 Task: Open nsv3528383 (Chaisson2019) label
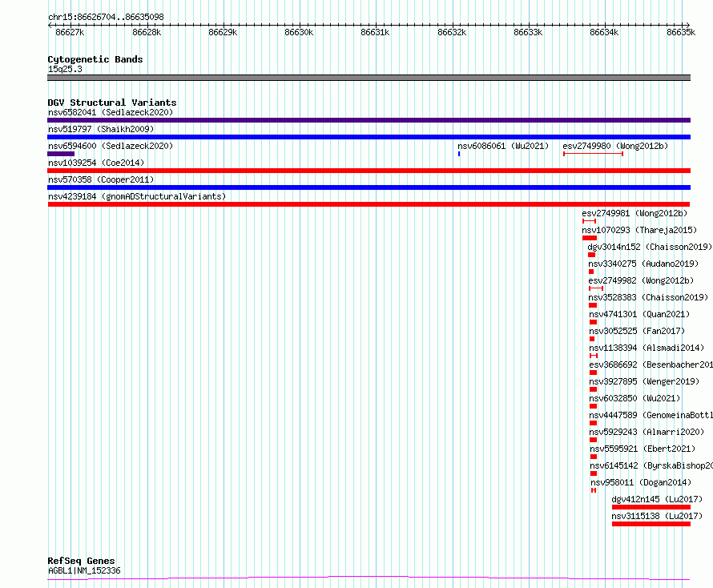click(x=648, y=297)
